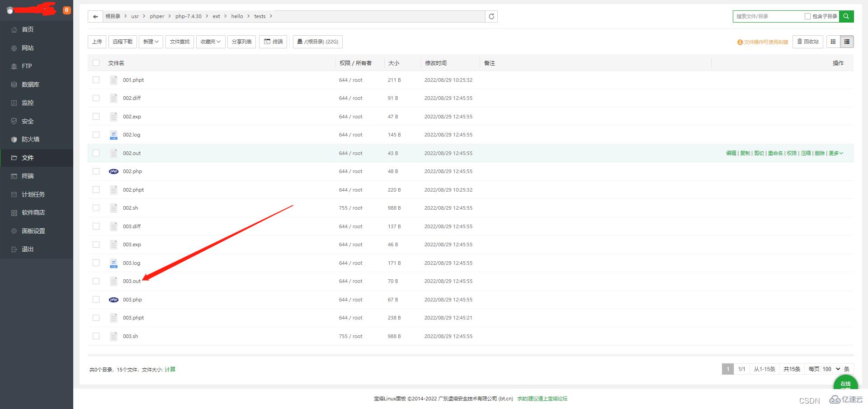
Task: Check the box for 002.exp
Action: pos(96,117)
